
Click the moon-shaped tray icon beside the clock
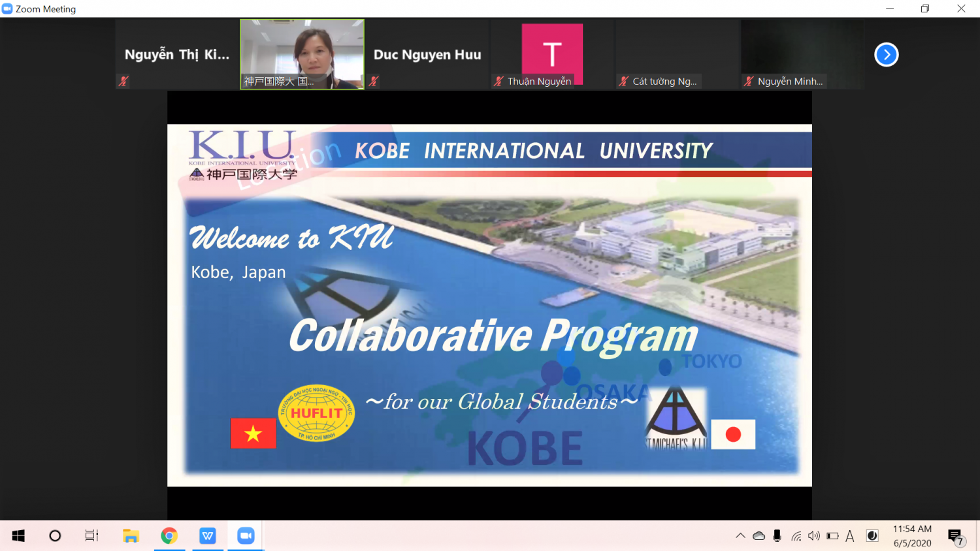pos(872,536)
